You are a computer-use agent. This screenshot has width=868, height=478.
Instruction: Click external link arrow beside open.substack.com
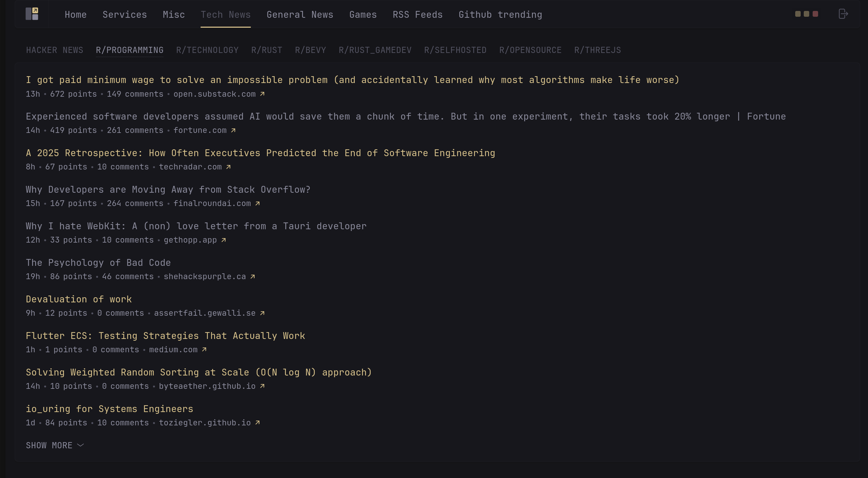[262, 94]
